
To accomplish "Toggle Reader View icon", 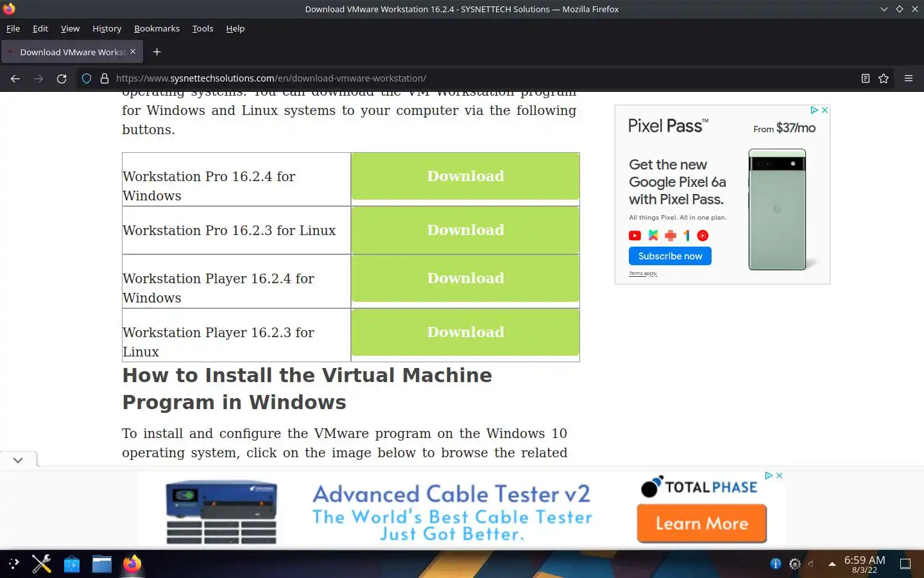I will point(865,78).
